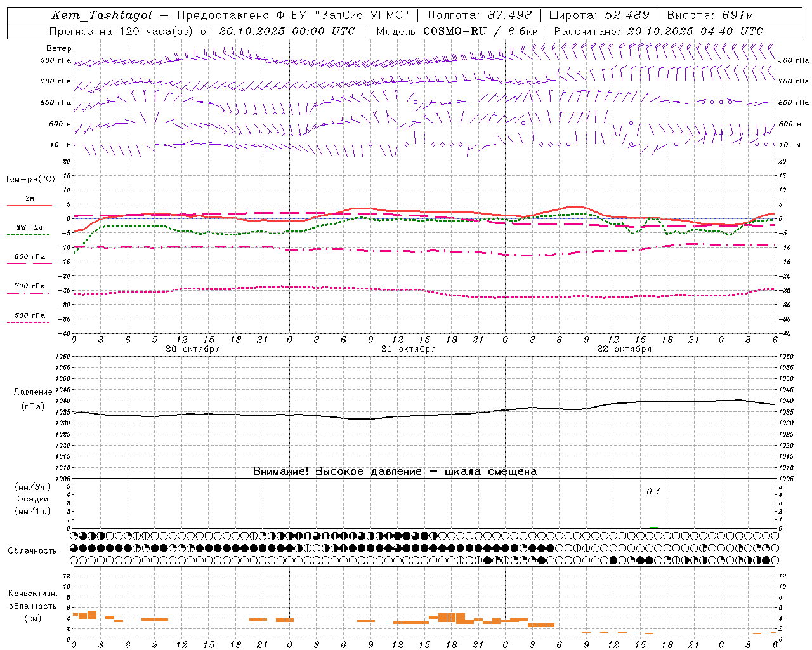This screenshot has width=812, height=650.
Task: Click the left 700 гПа wind level label
Action: (x=56, y=81)
